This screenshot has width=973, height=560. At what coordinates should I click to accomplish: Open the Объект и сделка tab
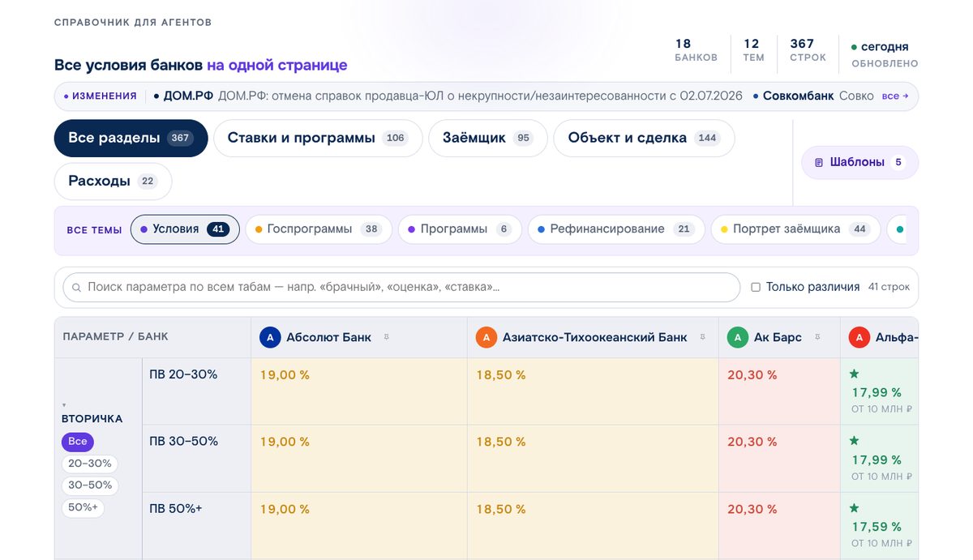(644, 138)
